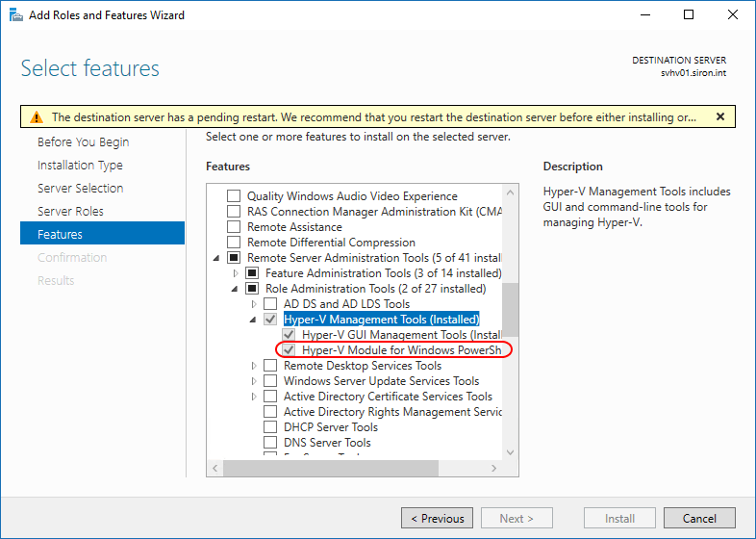
Task: Expand Windows Server Update Services Tools
Action: point(254,381)
